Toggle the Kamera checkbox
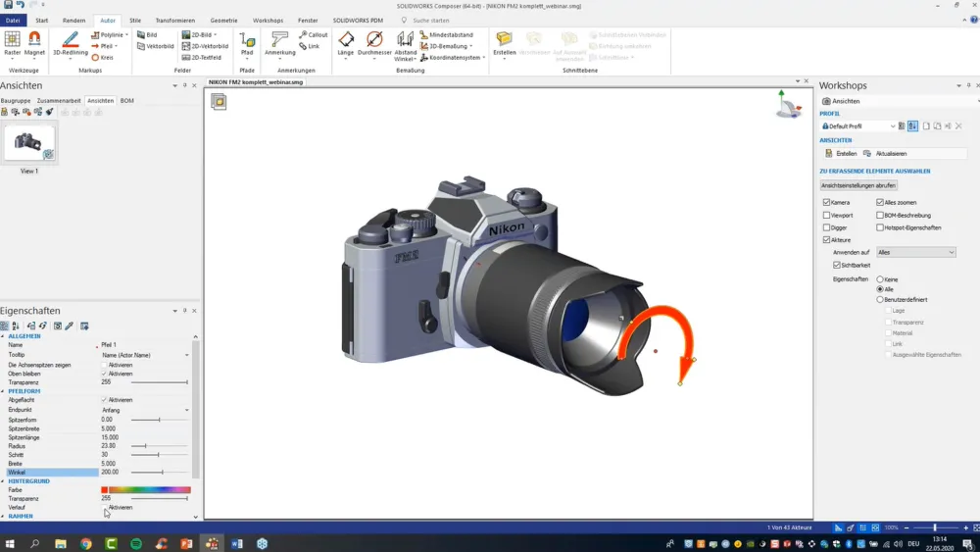Viewport: 980px width, 552px height. click(x=827, y=203)
